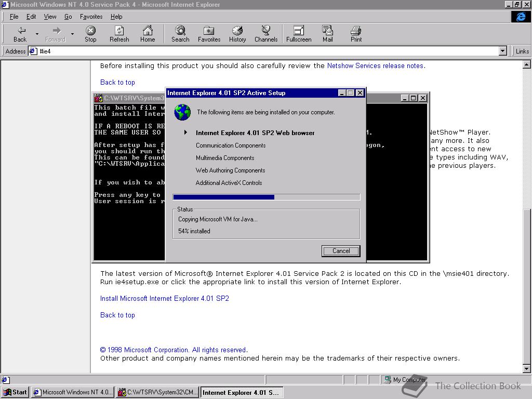The image size is (532, 399).
Task: Click inside the Address bar field
Action: pyautogui.click(x=260, y=51)
